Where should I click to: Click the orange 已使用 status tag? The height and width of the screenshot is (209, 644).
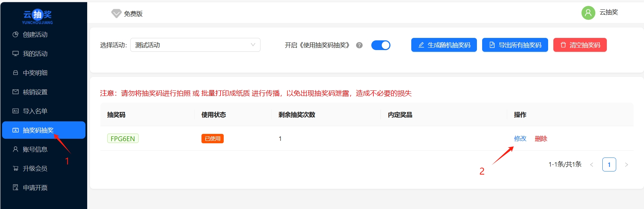point(213,138)
